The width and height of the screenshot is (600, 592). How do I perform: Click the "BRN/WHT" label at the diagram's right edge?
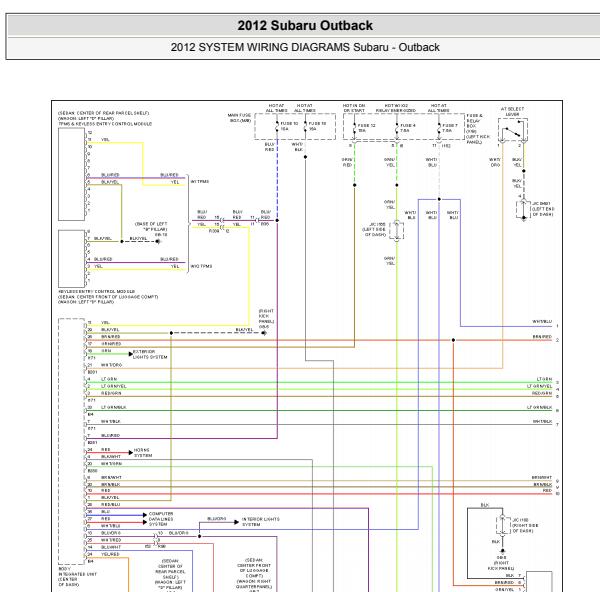pos(542,478)
